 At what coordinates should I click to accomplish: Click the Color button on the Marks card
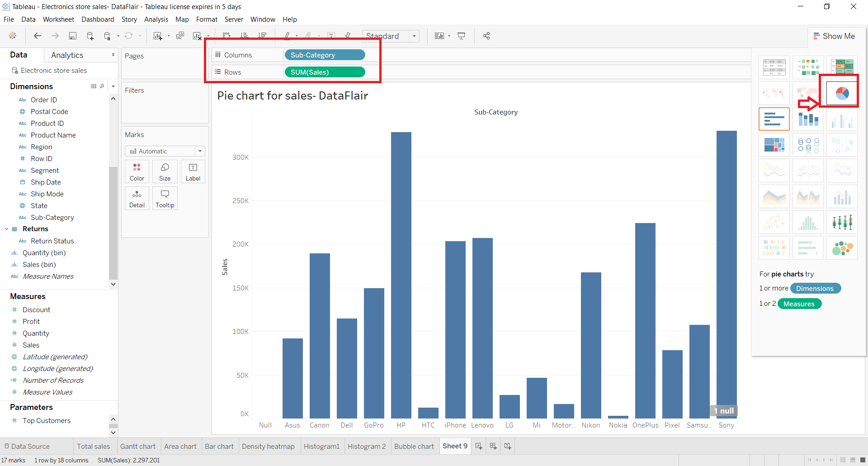click(x=137, y=171)
